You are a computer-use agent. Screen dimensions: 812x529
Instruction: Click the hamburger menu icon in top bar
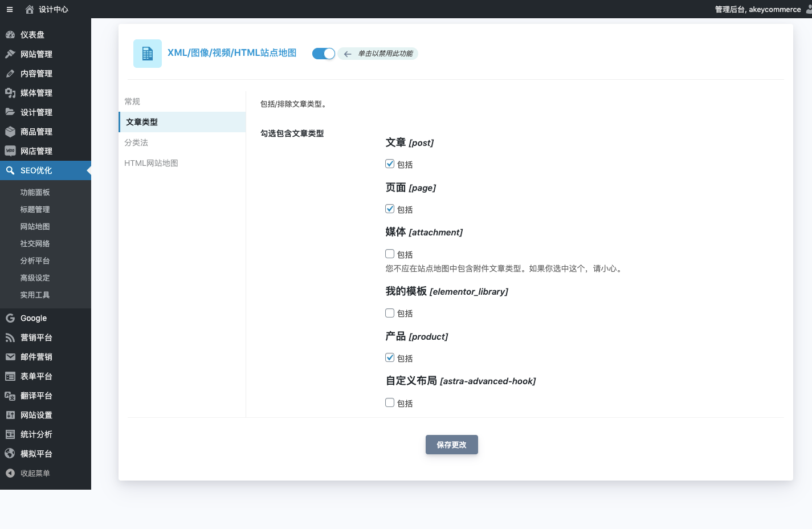pos(10,9)
